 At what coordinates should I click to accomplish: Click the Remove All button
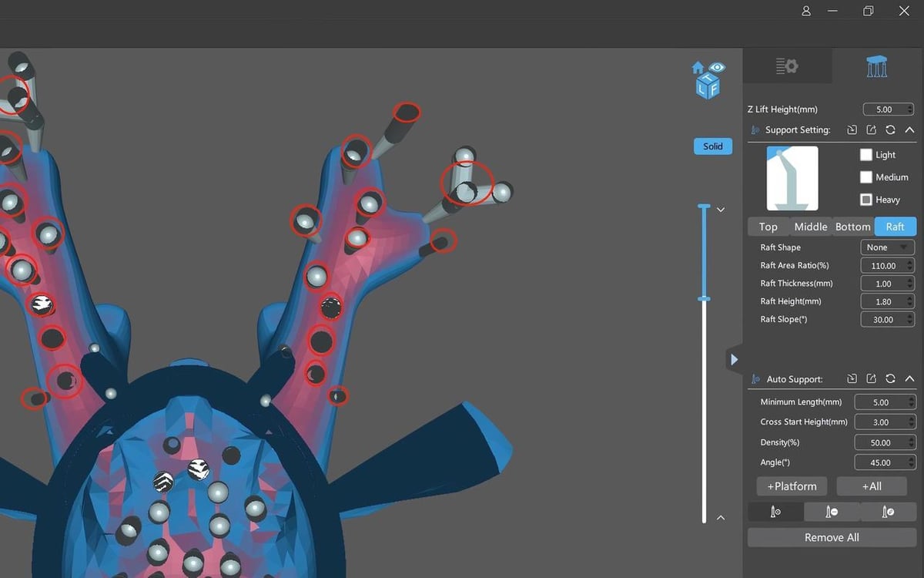tap(832, 538)
